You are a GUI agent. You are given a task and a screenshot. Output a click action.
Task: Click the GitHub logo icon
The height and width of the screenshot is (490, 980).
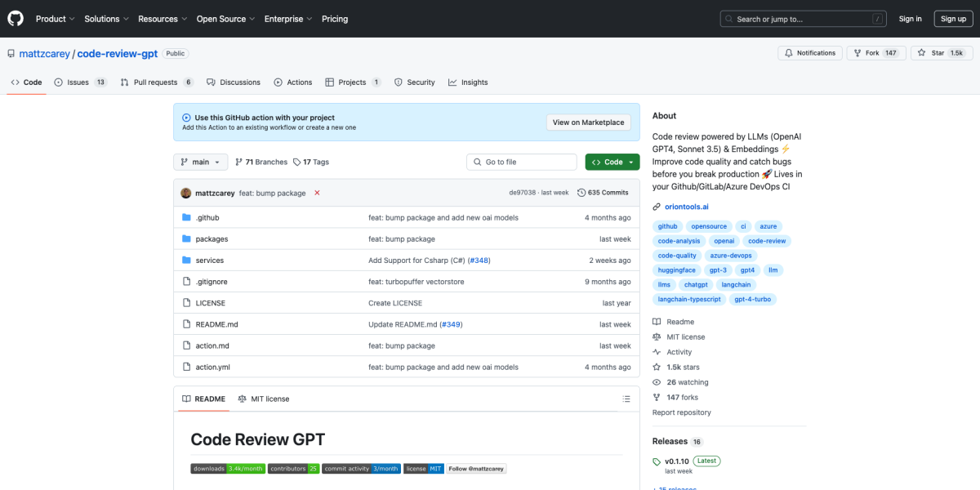pos(15,18)
